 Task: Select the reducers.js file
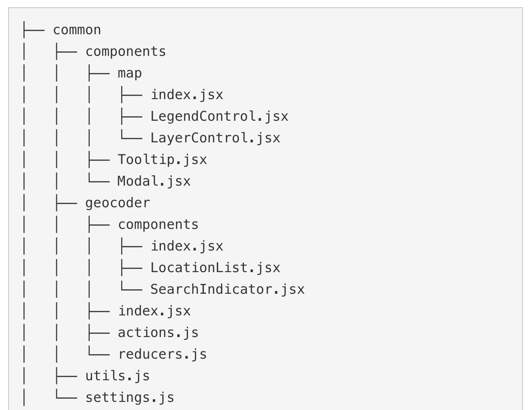pos(162,354)
